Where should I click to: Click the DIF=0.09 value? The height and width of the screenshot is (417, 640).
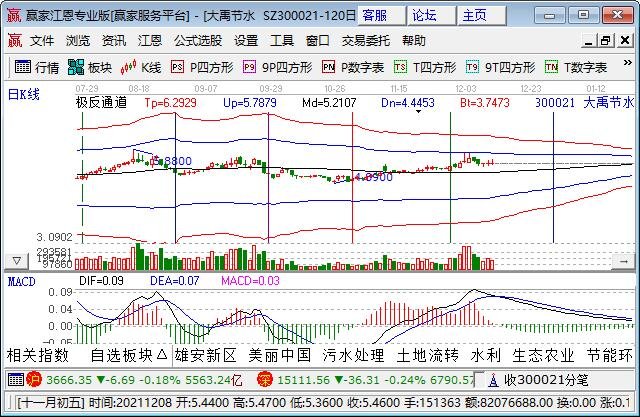pyautogui.click(x=101, y=281)
